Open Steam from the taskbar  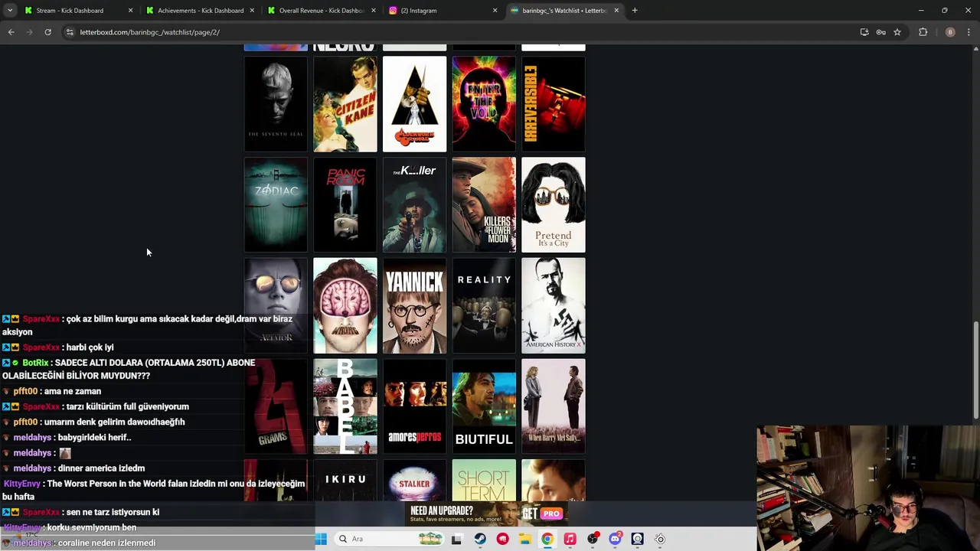click(480, 539)
